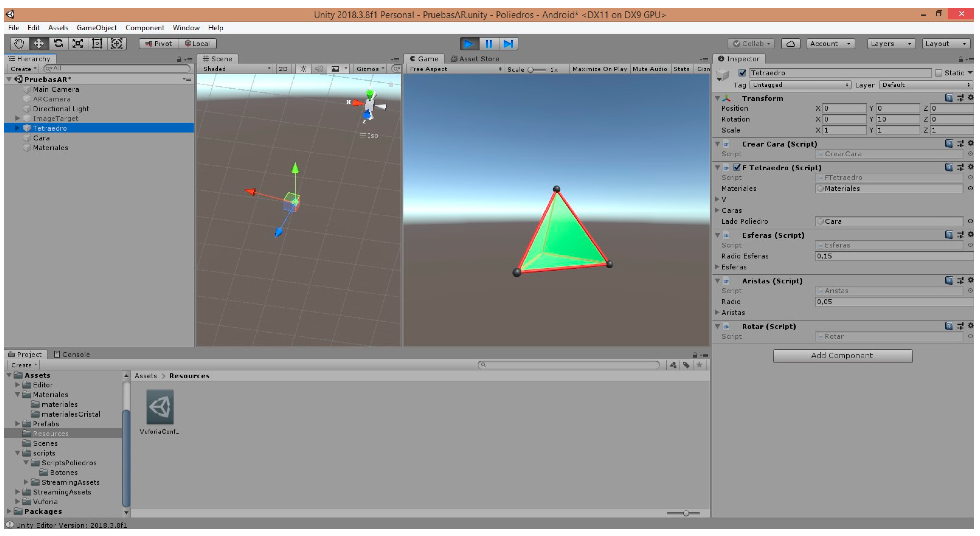Click Maximize On Play button
The width and height of the screenshot is (980, 536).
(x=599, y=69)
